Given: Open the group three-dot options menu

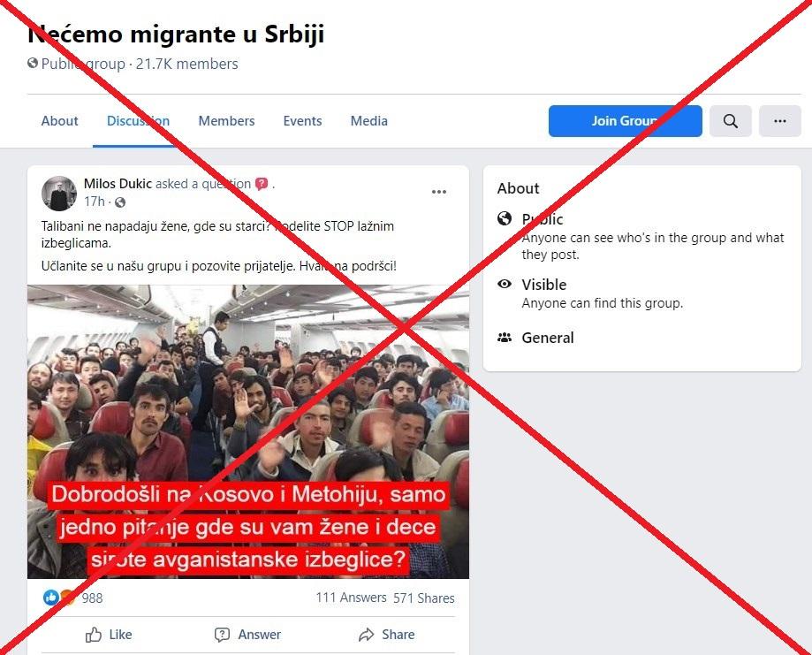Looking at the screenshot, I should [x=780, y=121].
